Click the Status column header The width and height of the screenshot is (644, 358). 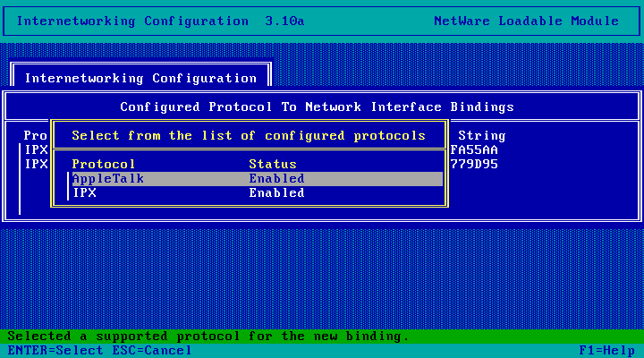click(273, 165)
